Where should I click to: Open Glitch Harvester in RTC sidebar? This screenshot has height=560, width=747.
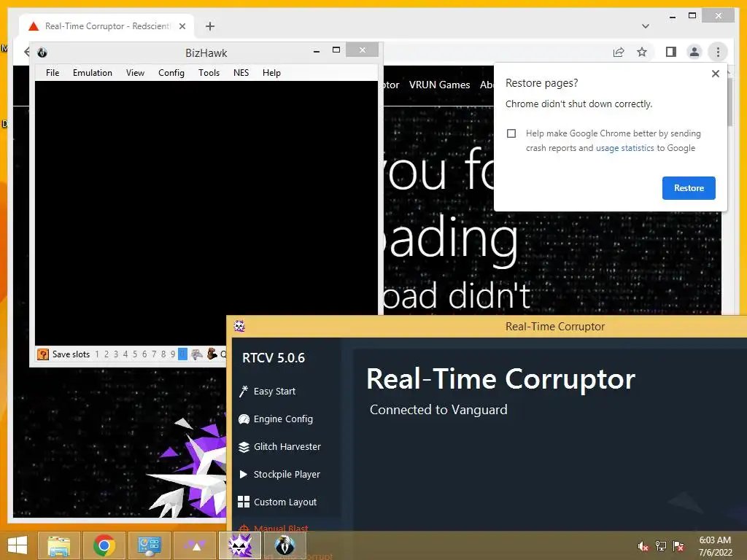(287, 447)
